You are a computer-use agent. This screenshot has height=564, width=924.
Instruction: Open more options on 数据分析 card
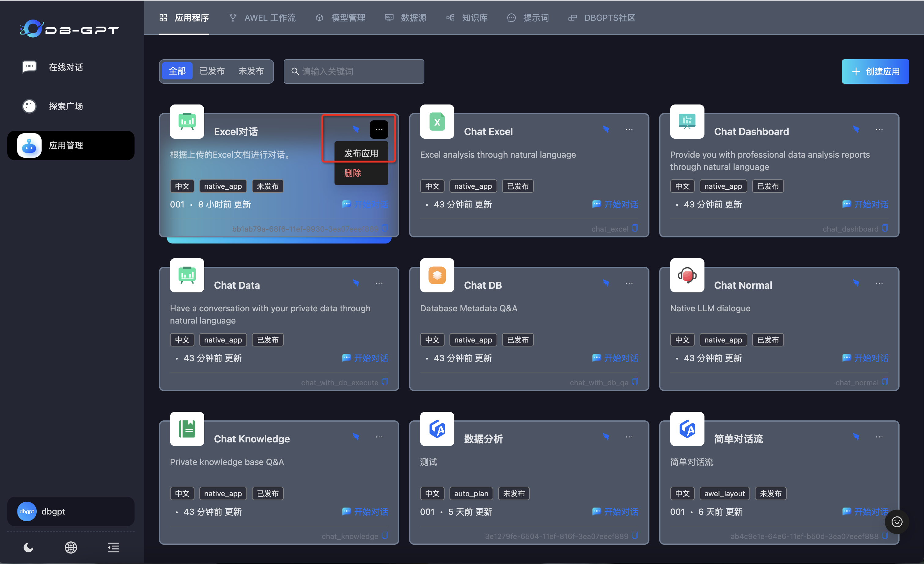coord(629,437)
